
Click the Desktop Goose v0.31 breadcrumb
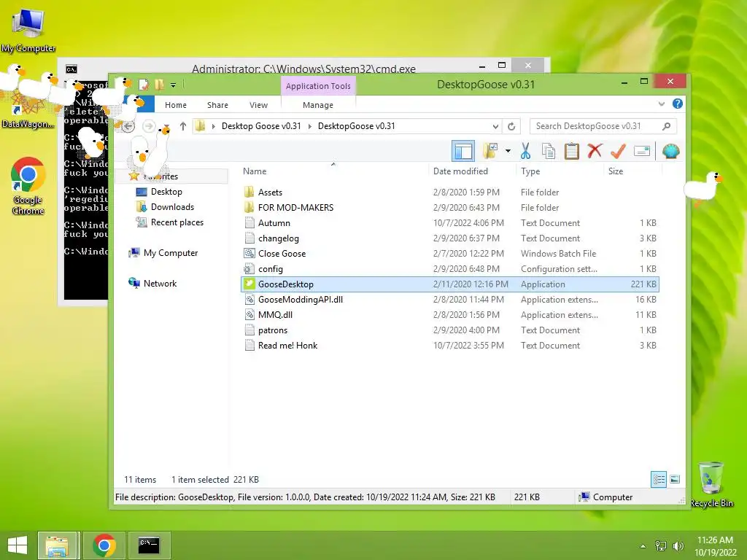coord(261,126)
